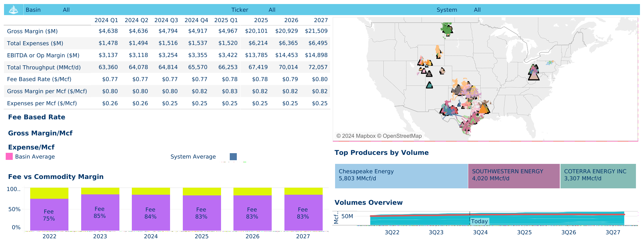
Task: Click the 3Q27 label on volumes axis
Action: click(x=613, y=232)
